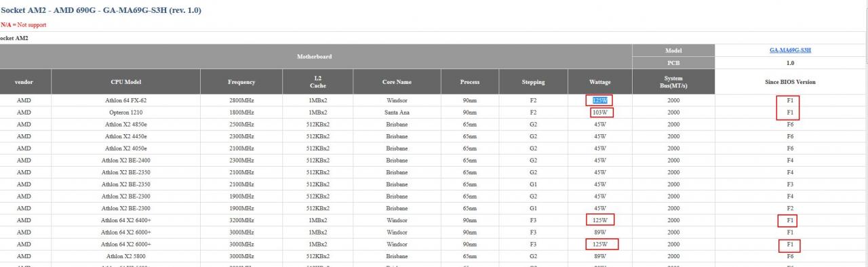Click the Athlon 64 FX-62 CPU model cell
The width and height of the screenshot is (868, 267).
click(125, 100)
